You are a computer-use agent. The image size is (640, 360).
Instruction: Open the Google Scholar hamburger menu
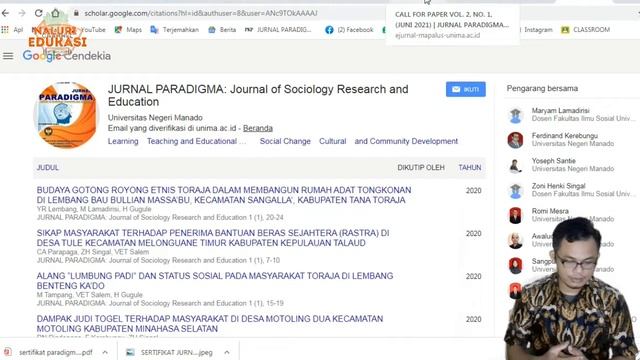pyautogui.click(x=8, y=56)
